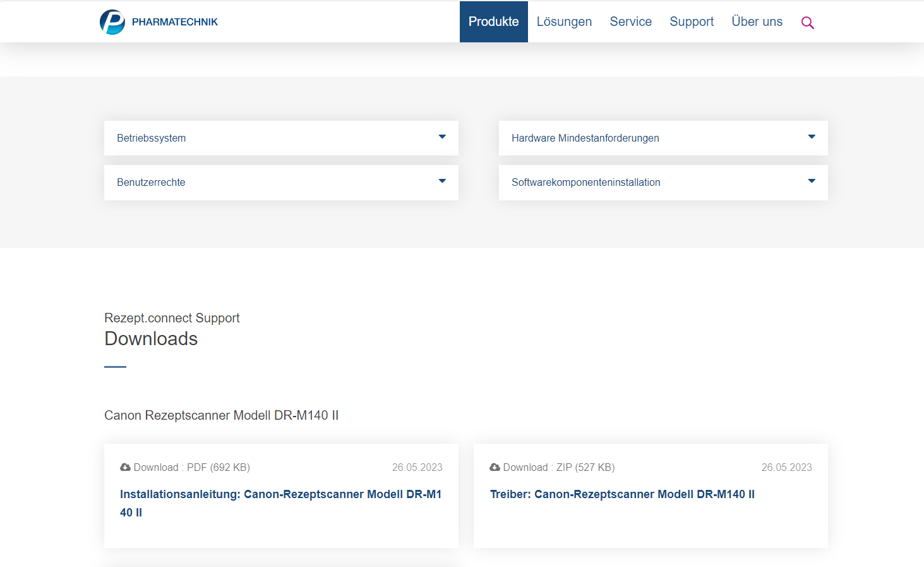Click the 26.05.2023 date on the ZIP card

tap(786, 468)
